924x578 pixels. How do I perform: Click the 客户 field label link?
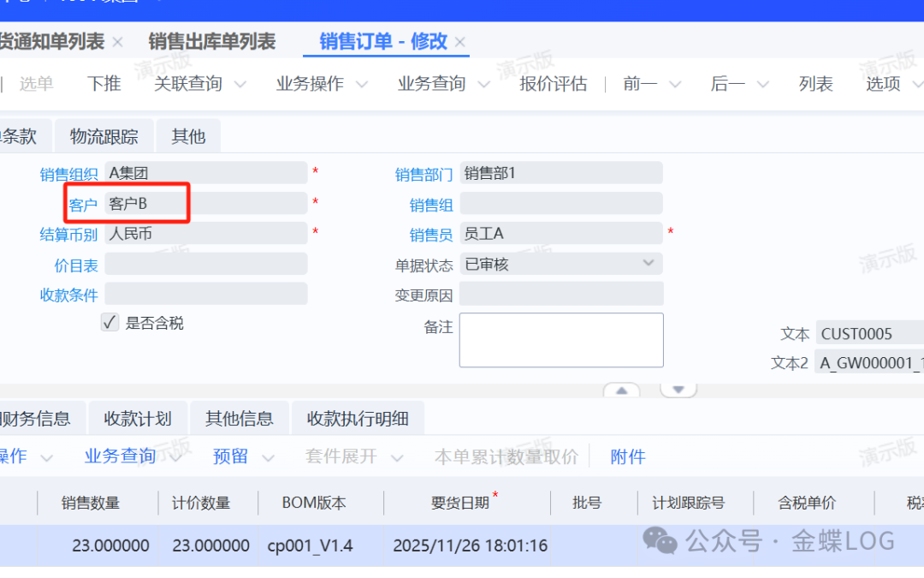(x=83, y=205)
